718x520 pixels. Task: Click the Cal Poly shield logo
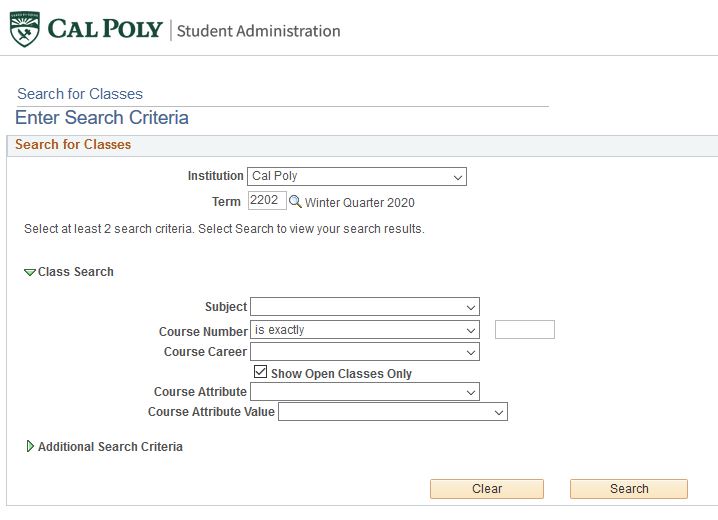pos(24,29)
